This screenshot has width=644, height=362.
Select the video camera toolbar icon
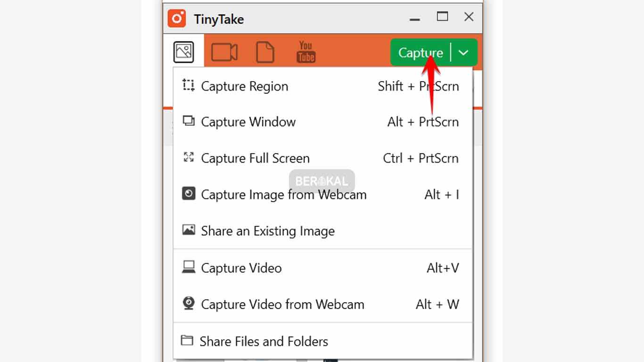pos(224,52)
